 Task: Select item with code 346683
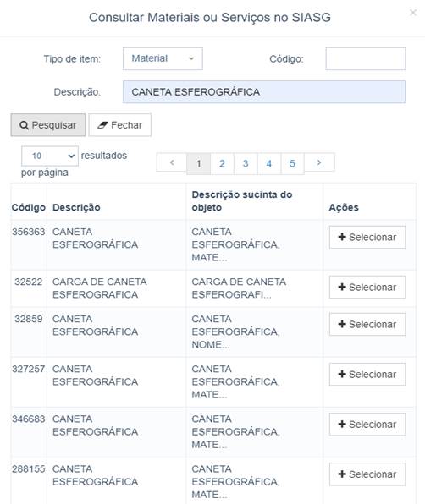[367, 425]
